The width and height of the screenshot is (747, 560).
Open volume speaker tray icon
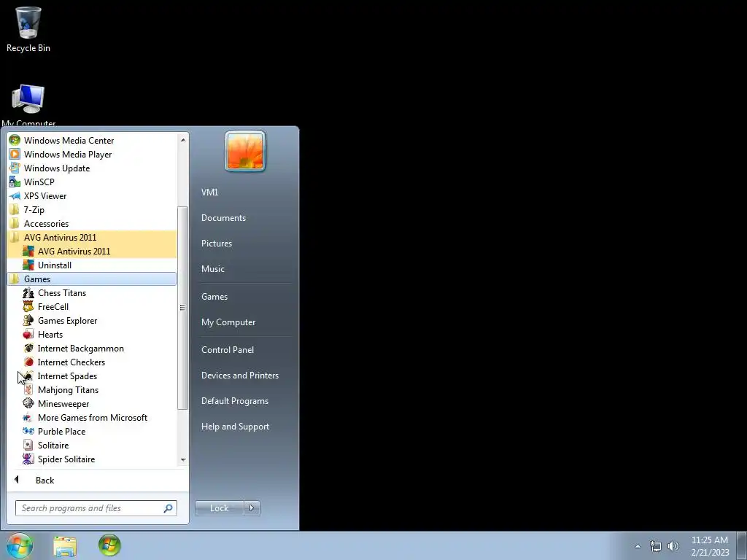click(673, 546)
